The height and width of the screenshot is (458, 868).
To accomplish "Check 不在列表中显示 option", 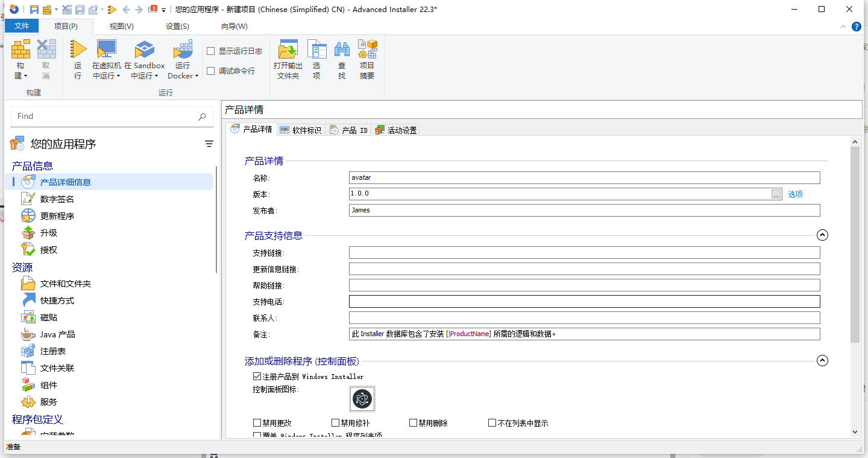I will click(492, 422).
